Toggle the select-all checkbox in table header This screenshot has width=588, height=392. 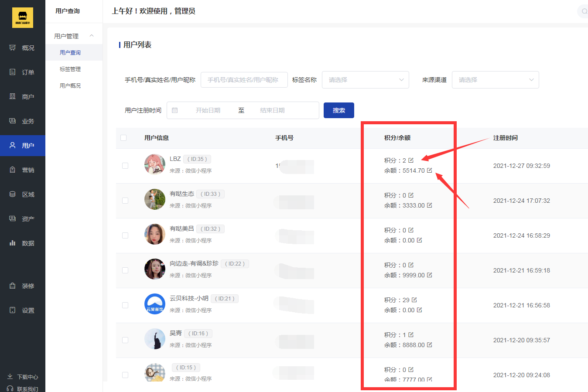[123, 138]
